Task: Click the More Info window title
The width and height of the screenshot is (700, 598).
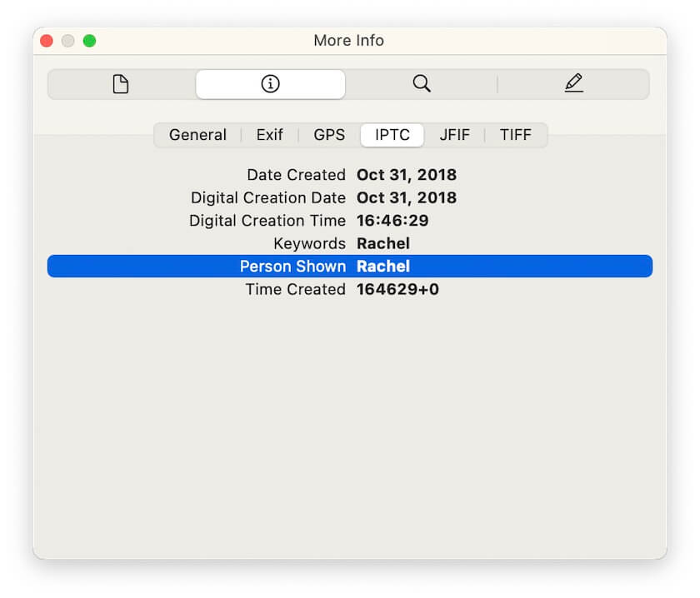Action: point(349,40)
